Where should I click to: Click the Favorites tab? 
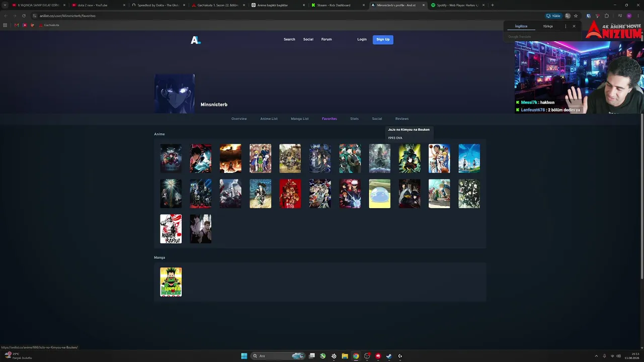[329, 119]
